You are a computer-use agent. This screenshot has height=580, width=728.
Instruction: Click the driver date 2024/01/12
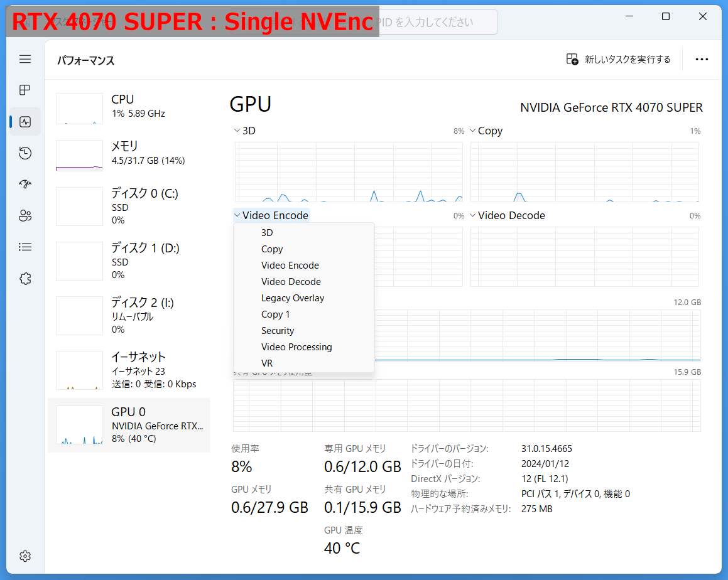coord(545,463)
